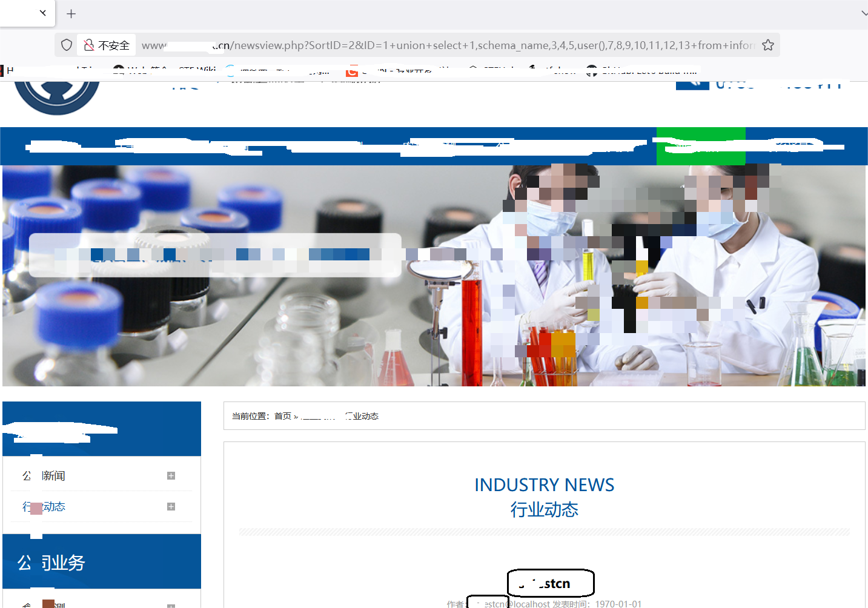Screen dimensions: 868x608
Task: Open the list all tabs dropdown
Action: point(864,13)
